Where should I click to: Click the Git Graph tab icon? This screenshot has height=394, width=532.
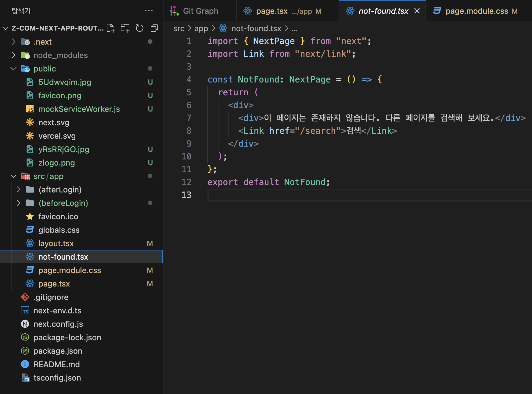pos(174,11)
